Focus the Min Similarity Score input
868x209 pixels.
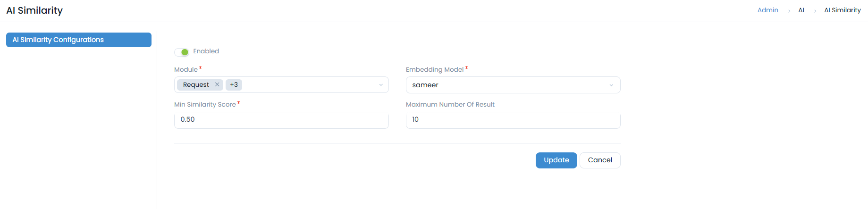pos(281,120)
